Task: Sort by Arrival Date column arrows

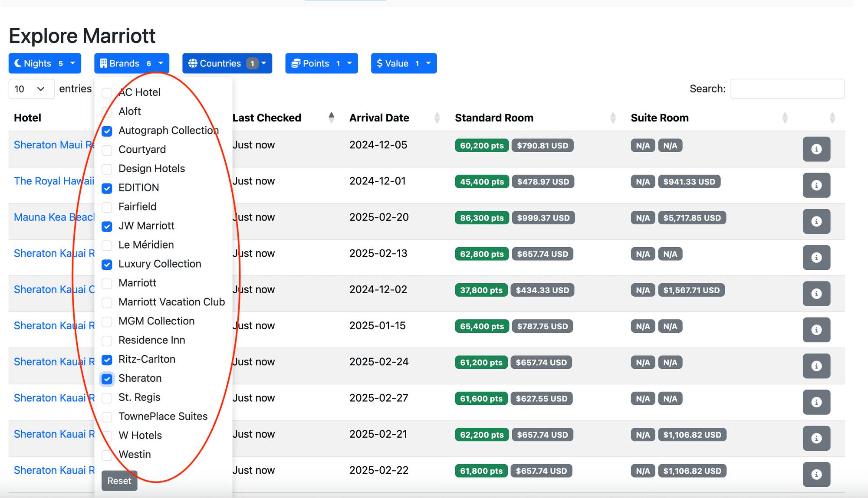Action: coord(437,118)
